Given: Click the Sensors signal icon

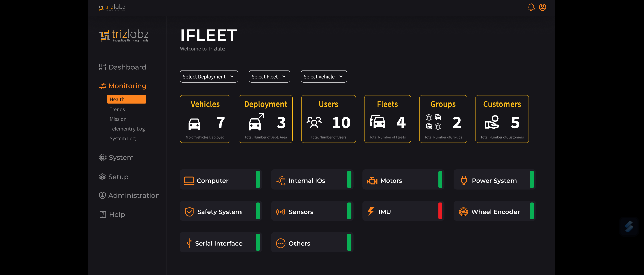Looking at the screenshot, I should click(x=280, y=212).
